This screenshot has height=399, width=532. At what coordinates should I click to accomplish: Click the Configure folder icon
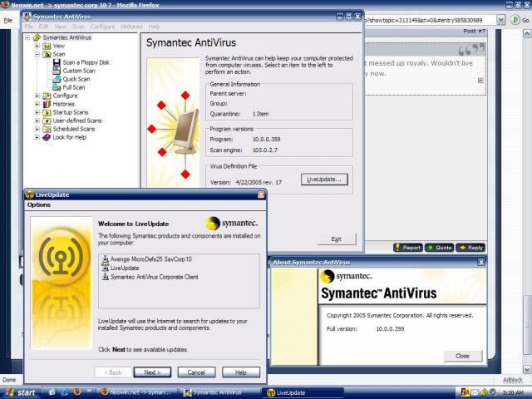pos(47,96)
